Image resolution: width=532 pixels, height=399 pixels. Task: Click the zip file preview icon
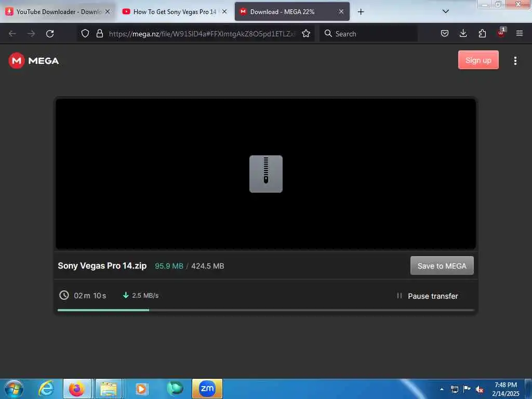266,174
